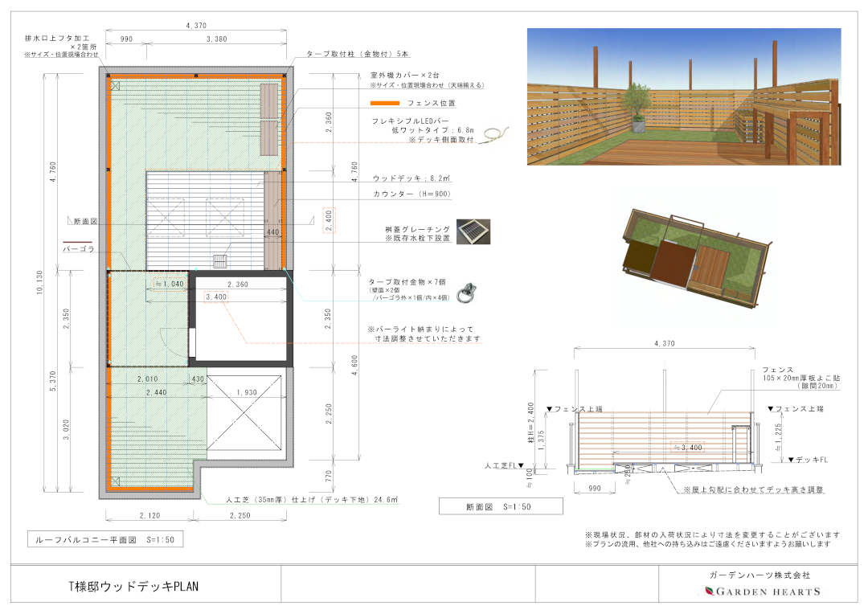Click the '2,010' dimension in the plan
868x614 pixels.
147,379
